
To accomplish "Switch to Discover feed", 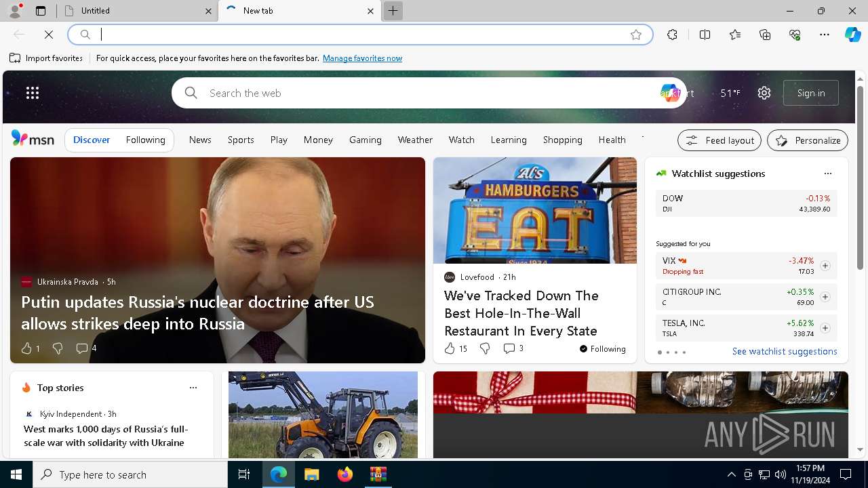I will click(x=92, y=140).
